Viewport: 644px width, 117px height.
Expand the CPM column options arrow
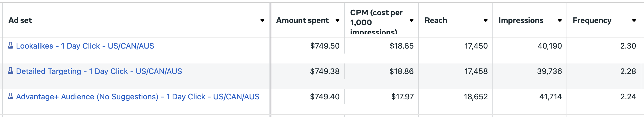point(412,20)
